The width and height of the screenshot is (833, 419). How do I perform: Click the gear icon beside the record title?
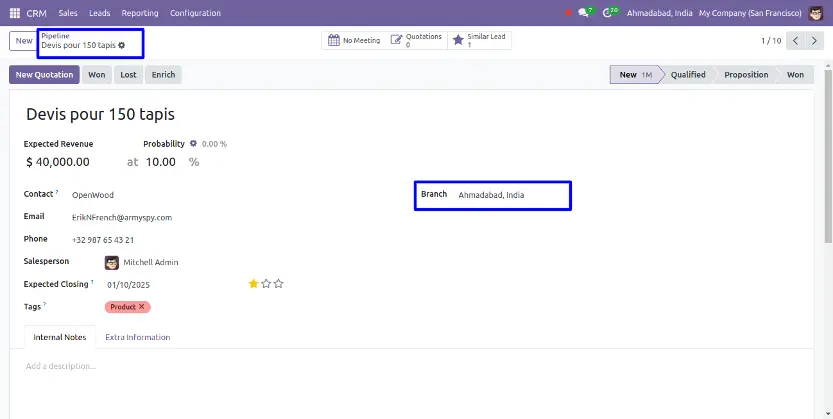[x=122, y=45]
